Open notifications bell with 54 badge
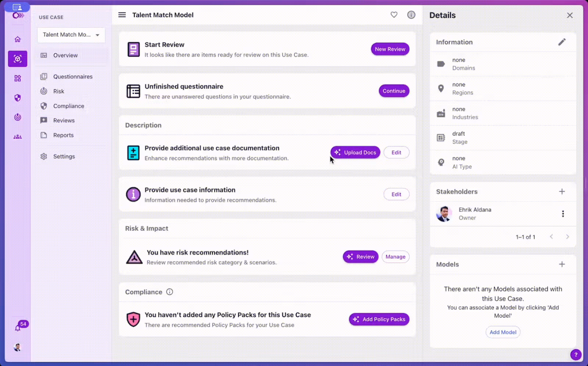 coord(18,327)
